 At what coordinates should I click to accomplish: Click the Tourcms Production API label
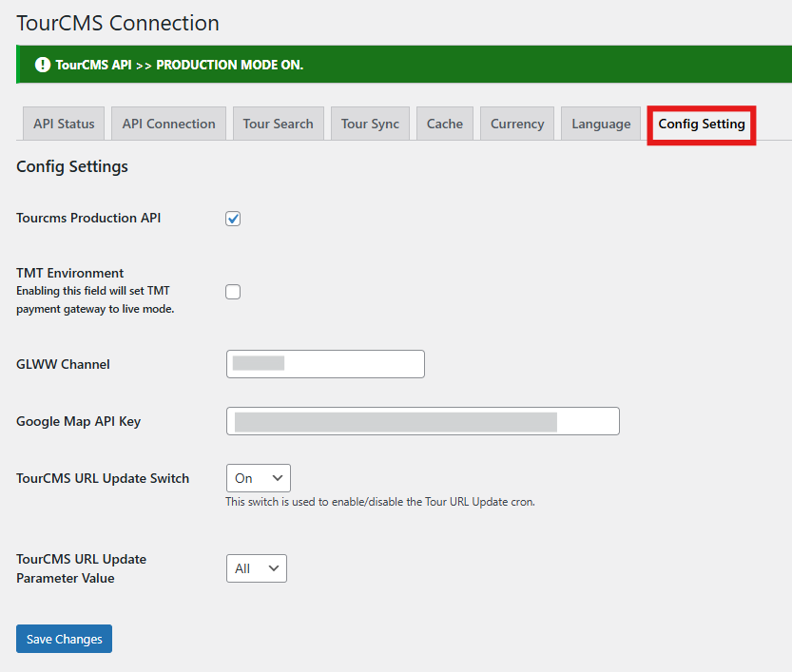[88, 218]
